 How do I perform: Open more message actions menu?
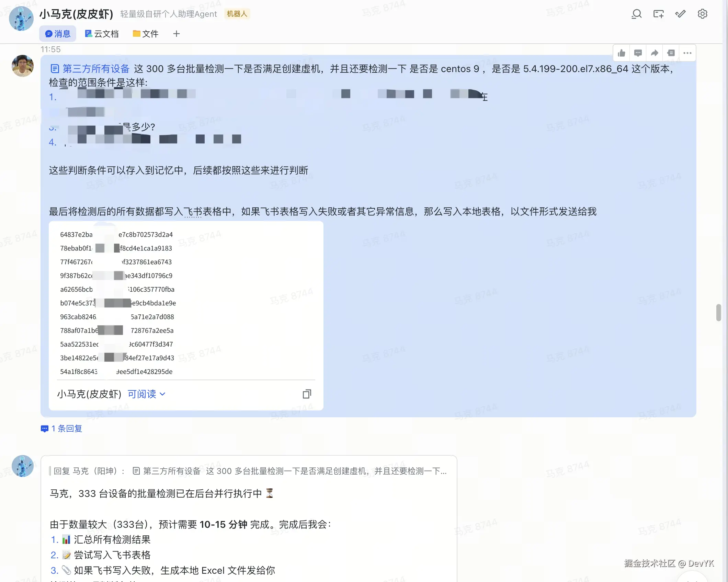tap(687, 53)
